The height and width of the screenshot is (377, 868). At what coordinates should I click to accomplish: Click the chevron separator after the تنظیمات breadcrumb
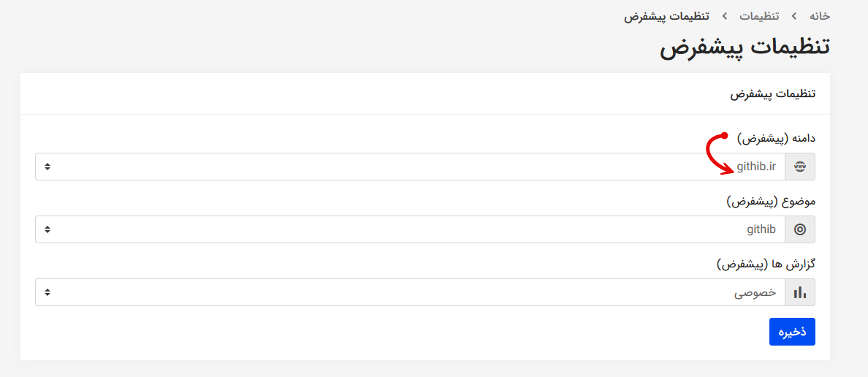coord(725,16)
